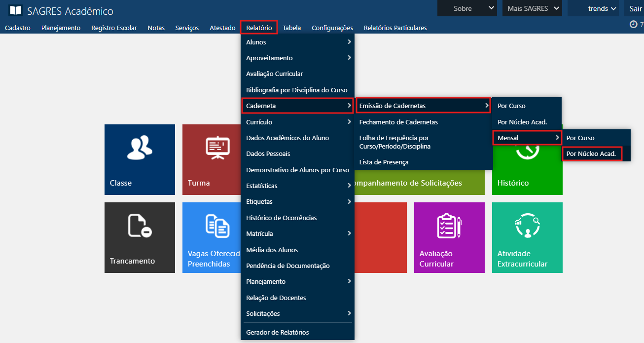Open the Trancamento document tile

pos(140,237)
